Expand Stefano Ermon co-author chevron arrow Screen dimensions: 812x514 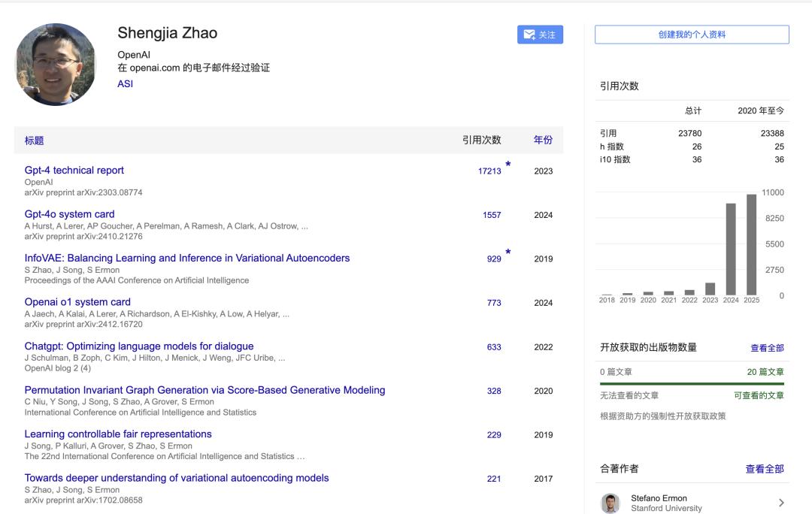pyautogui.click(x=781, y=503)
